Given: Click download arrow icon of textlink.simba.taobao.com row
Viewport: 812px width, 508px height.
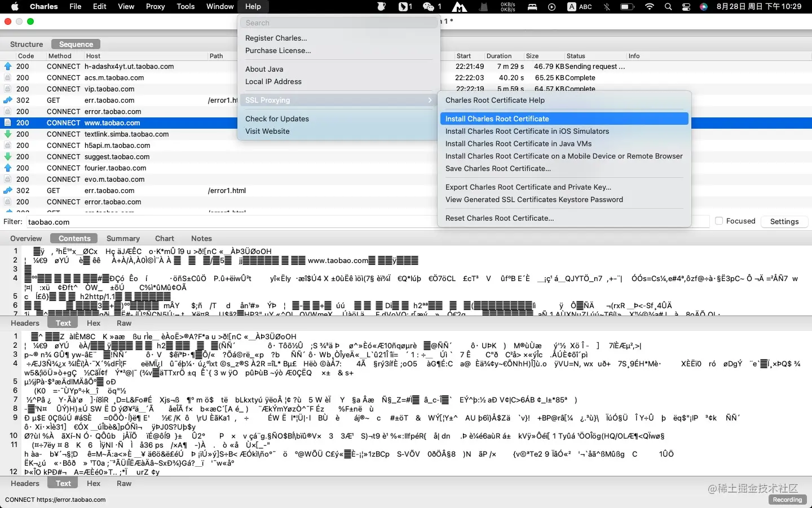Looking at the screenshot, I should pyautogui.click(x=8, y=134).
